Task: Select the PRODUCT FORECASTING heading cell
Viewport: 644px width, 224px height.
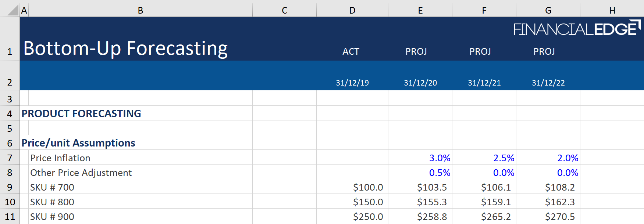Action: point(81,113)
